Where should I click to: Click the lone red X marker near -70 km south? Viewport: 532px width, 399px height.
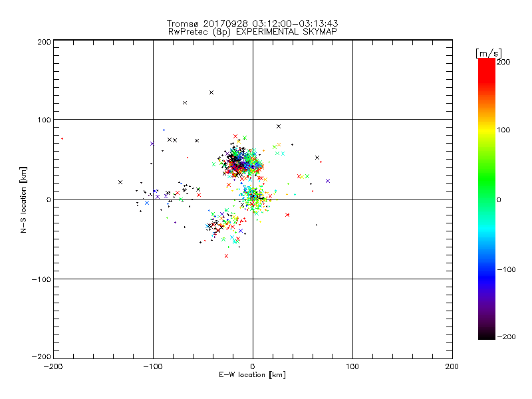click(226, 256)
